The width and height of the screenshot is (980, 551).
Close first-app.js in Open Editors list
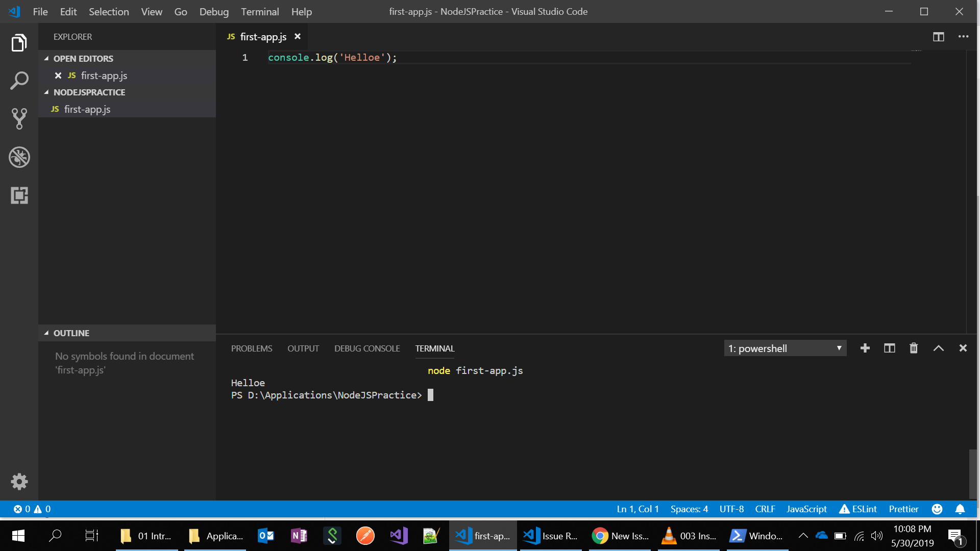point(58,76)
